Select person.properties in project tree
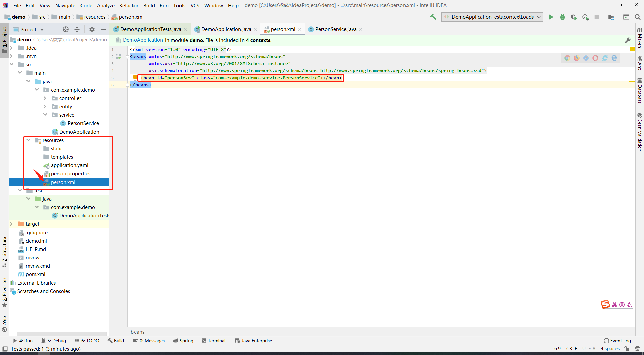 click(70, 174)
